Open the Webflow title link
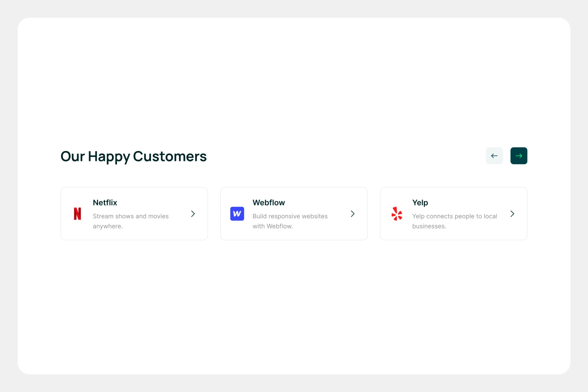The image size is (588, 392). 269,203
